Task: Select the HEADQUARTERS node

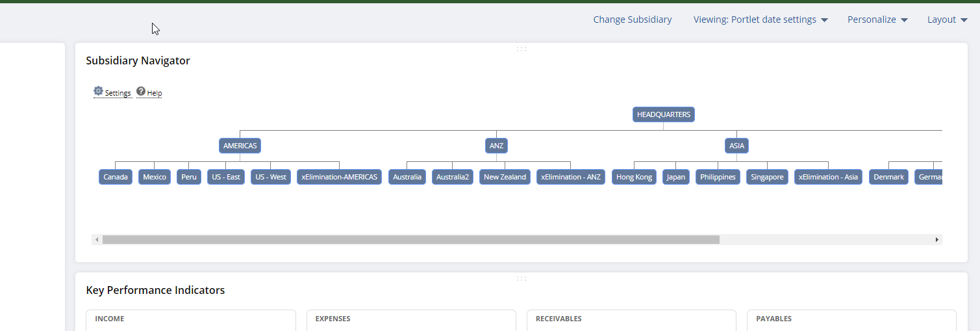Action: (663, 114)
